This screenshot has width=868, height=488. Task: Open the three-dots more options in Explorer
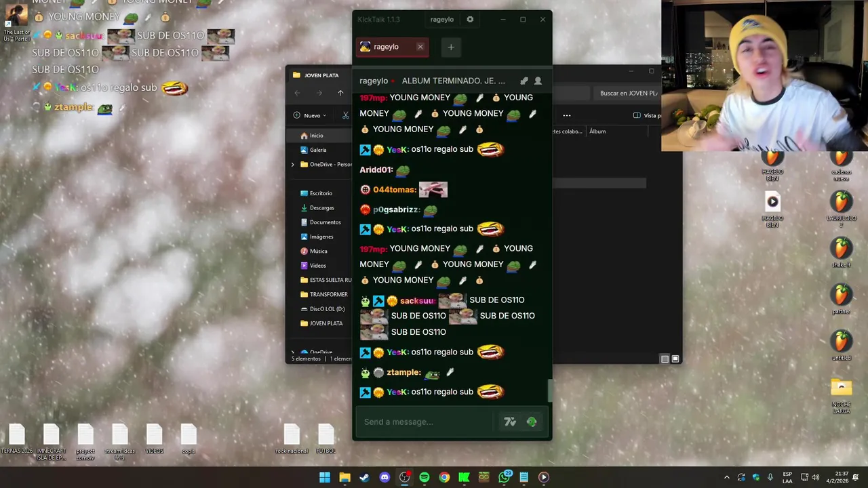coord(567,115)
